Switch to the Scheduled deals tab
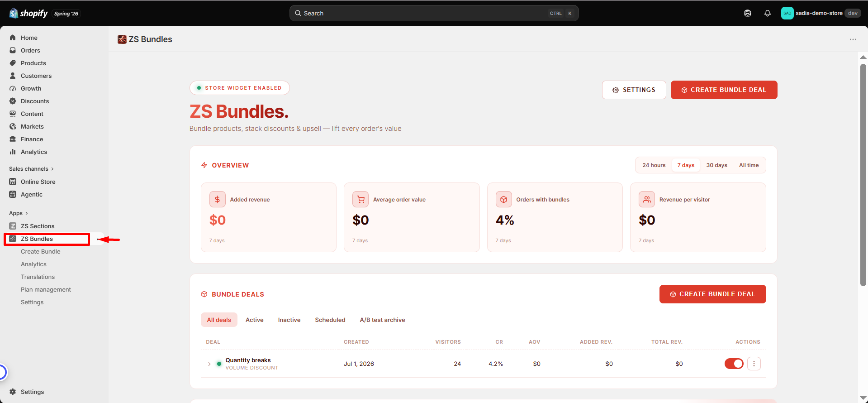 [x=330, y=320]
